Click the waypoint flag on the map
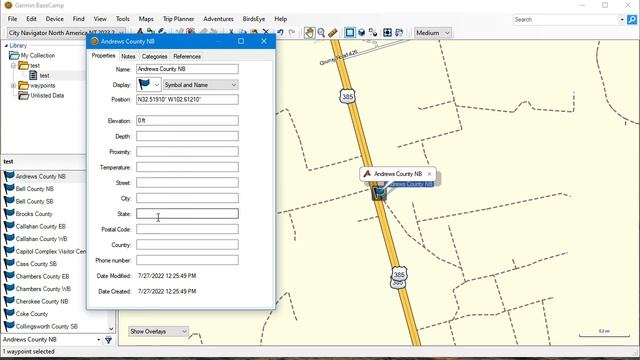The image size is (640, 360). (380, 192)
